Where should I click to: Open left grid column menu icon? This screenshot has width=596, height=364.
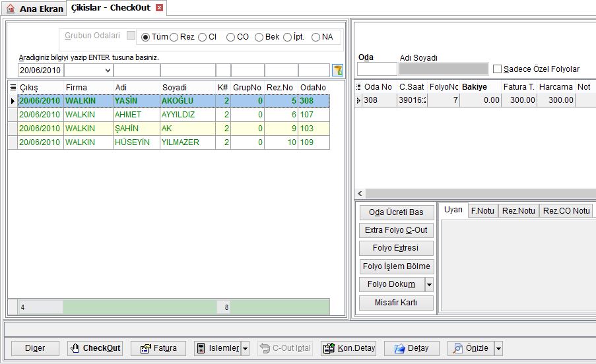click(x=13, y=87)
